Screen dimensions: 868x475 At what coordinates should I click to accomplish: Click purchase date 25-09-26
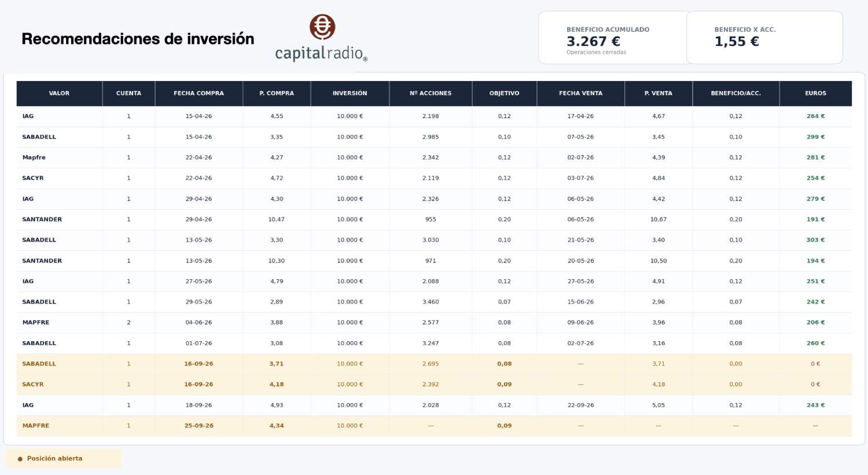click(198, 426)
